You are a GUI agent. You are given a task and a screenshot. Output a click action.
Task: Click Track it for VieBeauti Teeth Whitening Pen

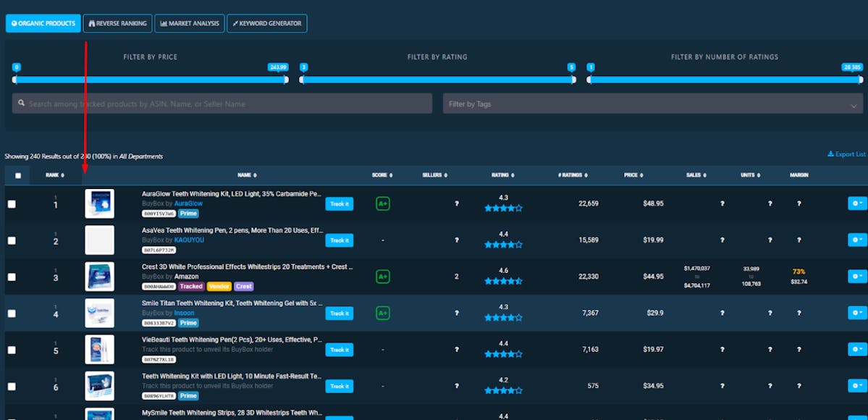point(340,350)
